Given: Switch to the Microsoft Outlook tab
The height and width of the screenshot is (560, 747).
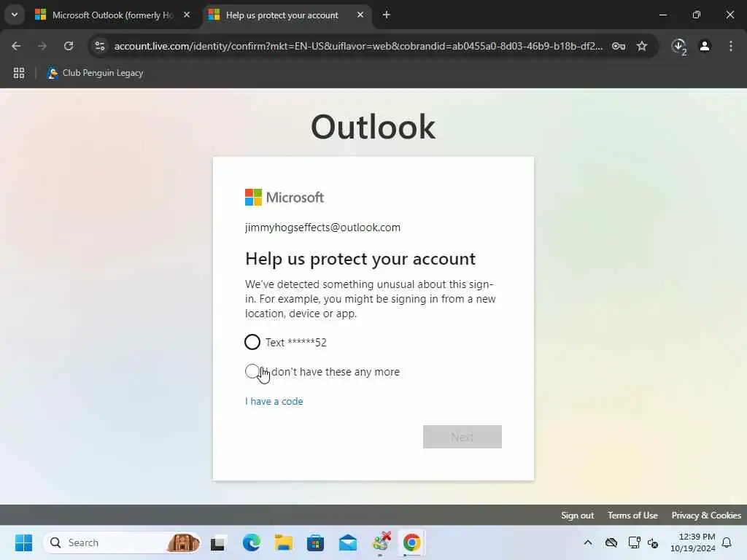Looking at the screenshot, I should pos(113,15).
